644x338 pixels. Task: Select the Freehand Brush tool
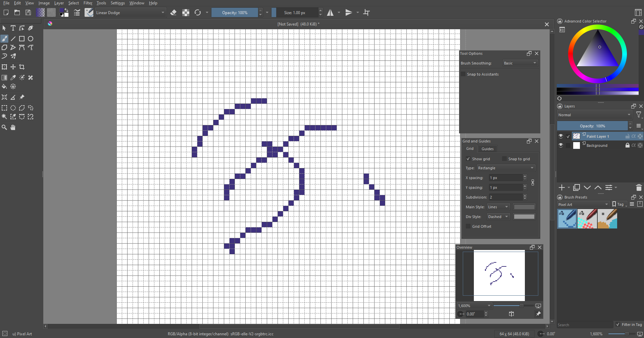pos(4,39)
